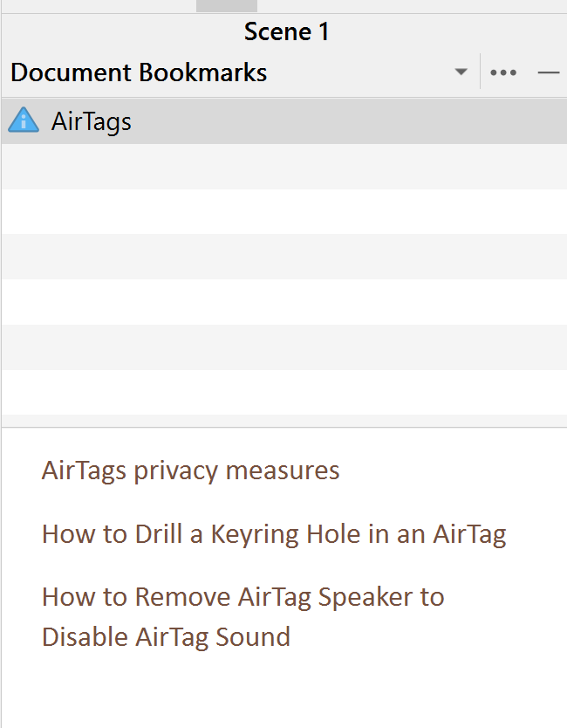Screen dimensions: 567x728
Task: Click the gray tab segment above Scene 1
Action: pos(227,6)
